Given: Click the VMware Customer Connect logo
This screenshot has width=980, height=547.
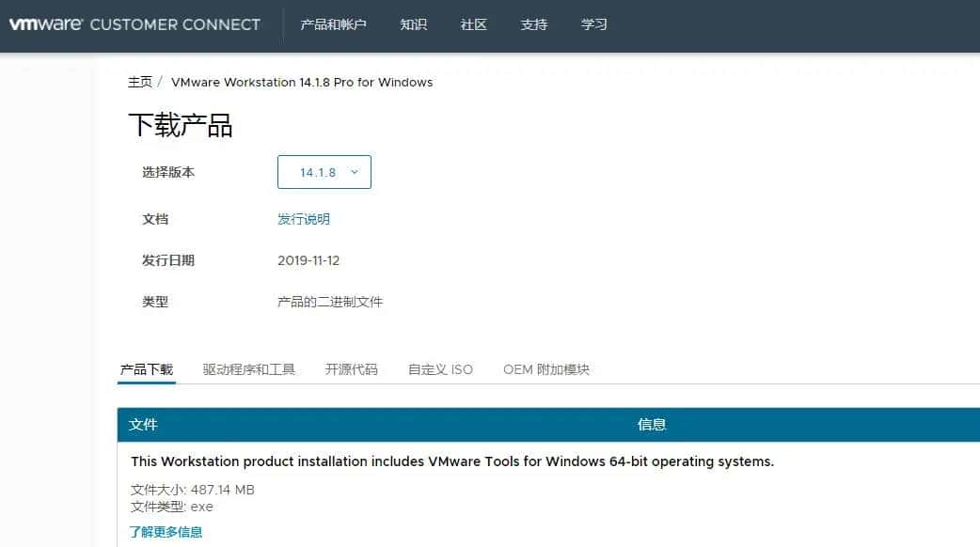Looking at the screenshot, I should coord(135,25).
